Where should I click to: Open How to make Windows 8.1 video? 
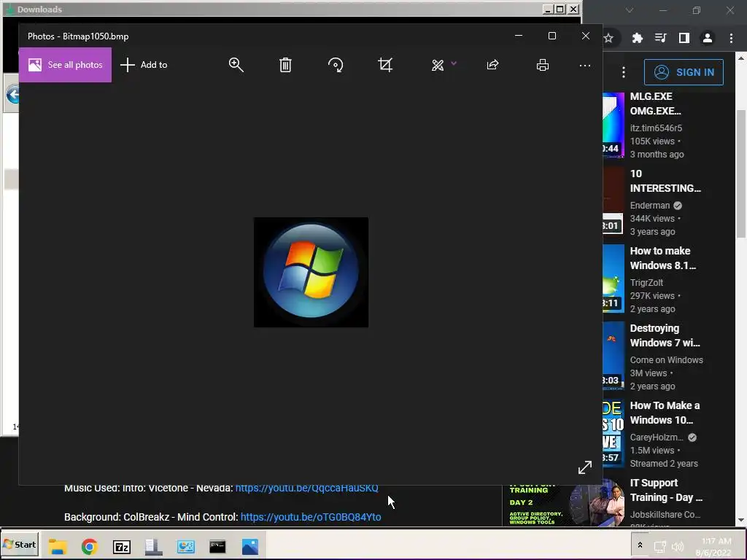[662, 258]
